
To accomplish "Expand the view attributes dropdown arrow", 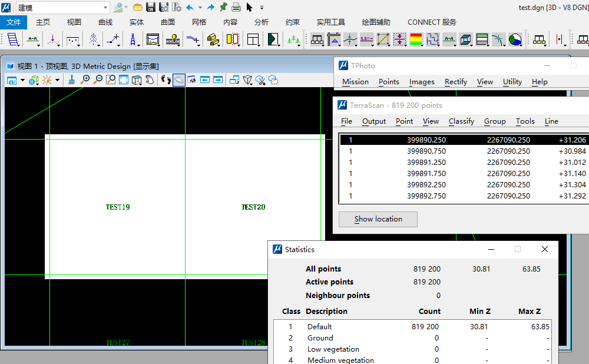I will coord(22,80).
